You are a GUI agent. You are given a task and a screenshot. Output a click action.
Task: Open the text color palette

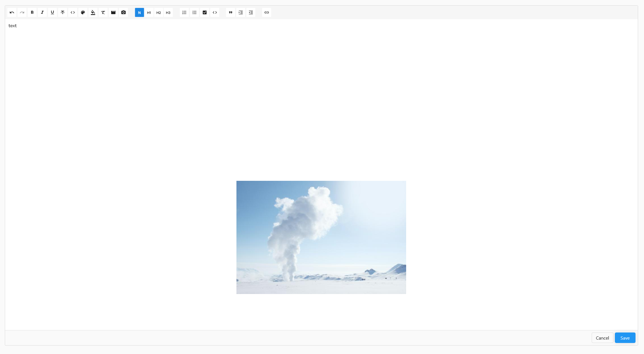pos(83,12)
